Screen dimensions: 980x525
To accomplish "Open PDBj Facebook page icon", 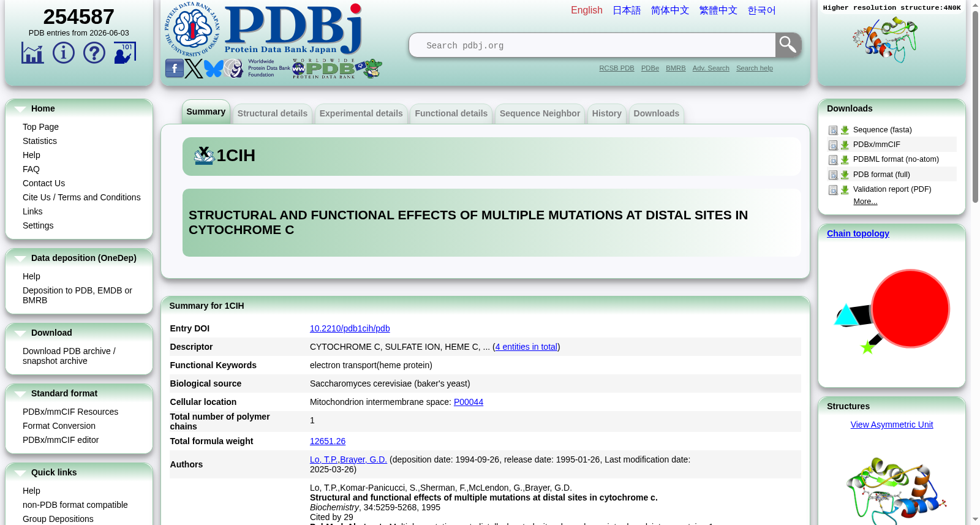I will click(x=175, y=69).
